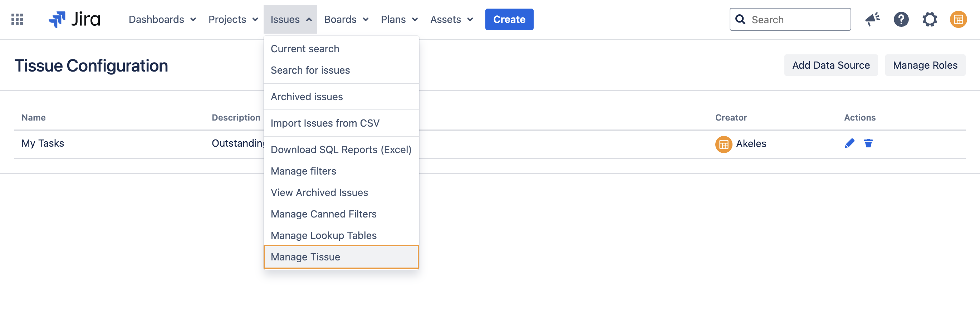The width and height of the screenshot is (980, 313).
Task: Open the user profile avatar
Action: click(958, 19)
